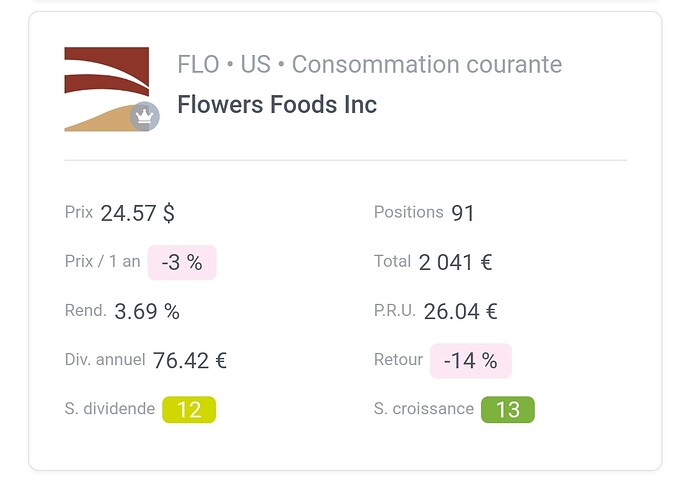Click the S. croissance label

click(424, 409)
